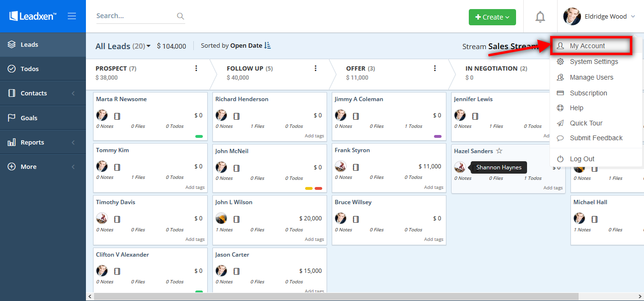
Task: Open the Clifton V Alexander lead
Action: 122,255
